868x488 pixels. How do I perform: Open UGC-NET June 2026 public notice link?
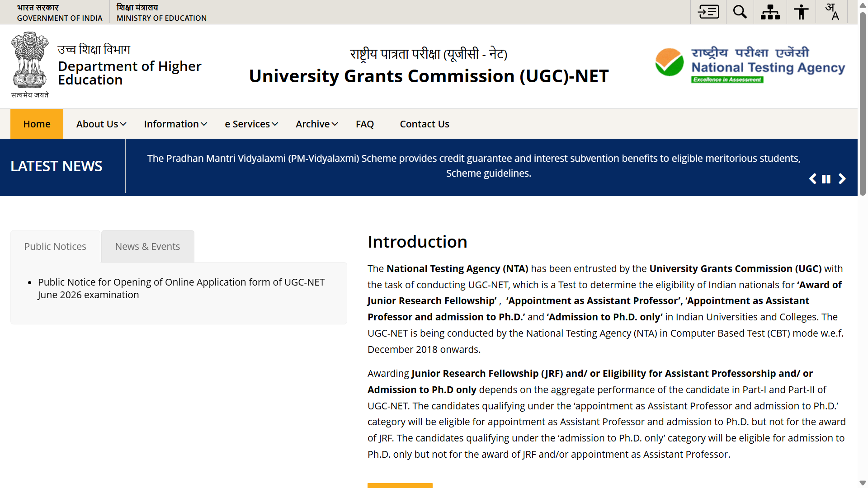181,288
